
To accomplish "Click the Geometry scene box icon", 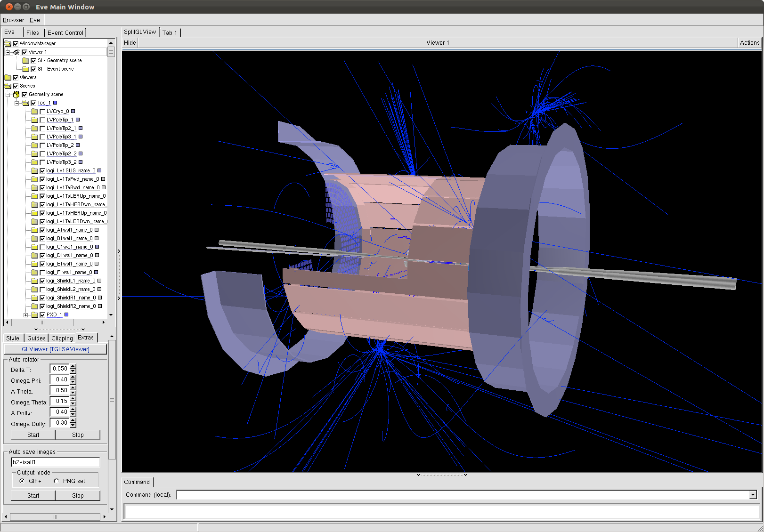I will (16, 95).
